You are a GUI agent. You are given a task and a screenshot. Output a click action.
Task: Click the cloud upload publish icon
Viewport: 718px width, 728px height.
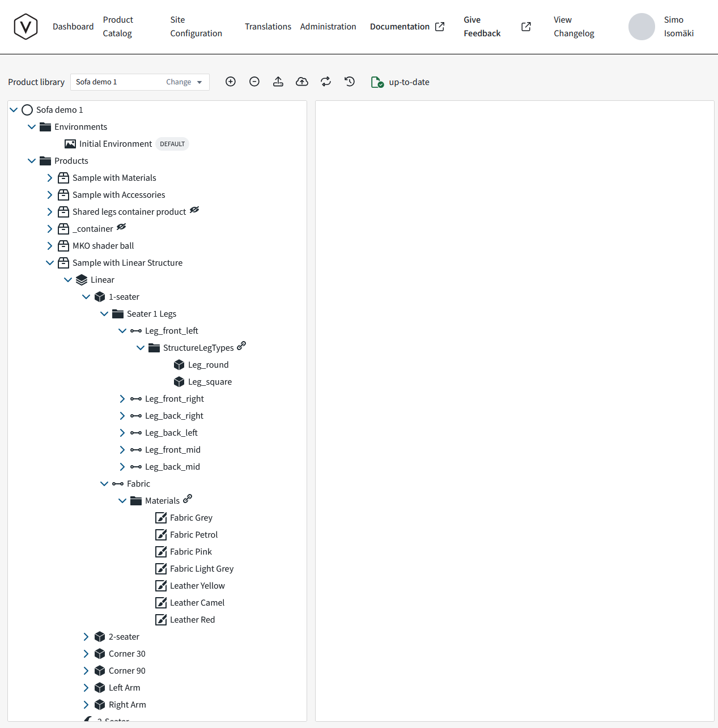point(302,82)
